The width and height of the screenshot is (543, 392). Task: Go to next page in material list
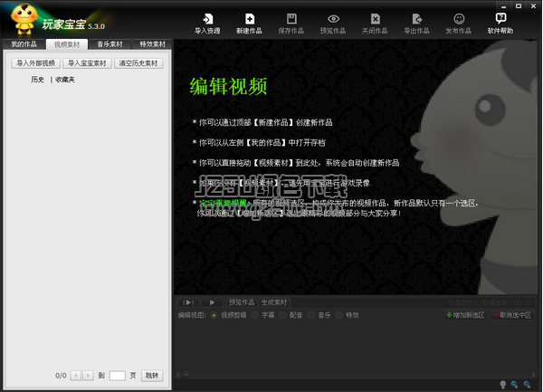click(89, 376)
